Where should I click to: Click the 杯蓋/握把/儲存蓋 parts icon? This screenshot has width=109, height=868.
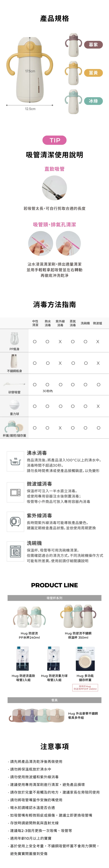pos(14,426)
